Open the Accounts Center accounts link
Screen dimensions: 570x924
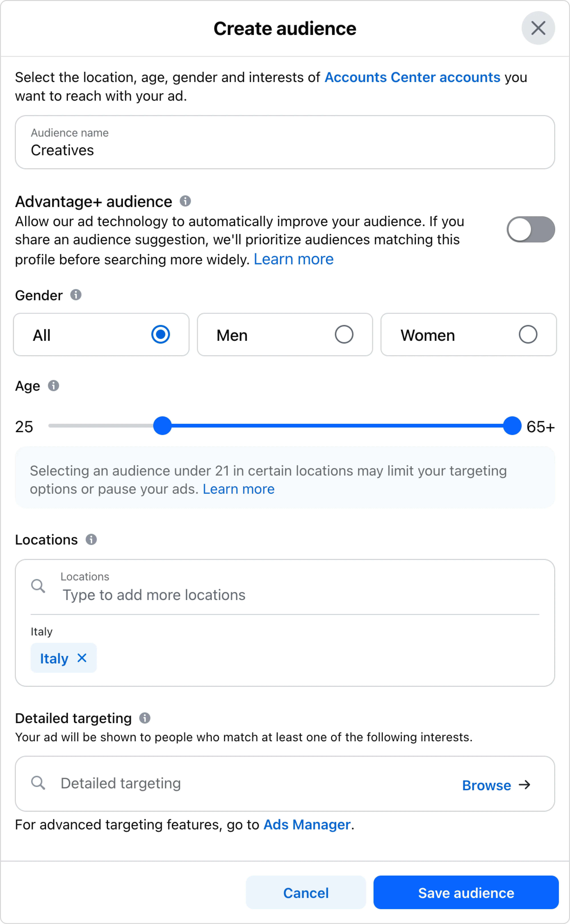tap(413, 77)
